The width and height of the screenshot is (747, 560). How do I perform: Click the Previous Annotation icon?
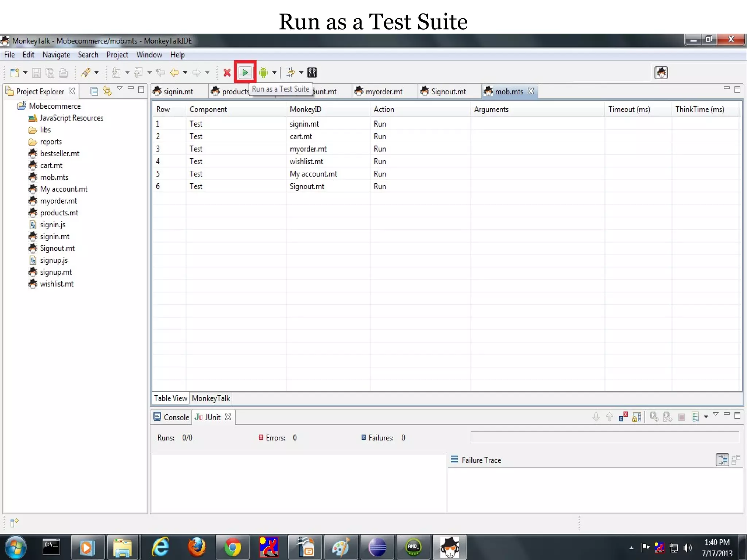(x=138, y=73)
